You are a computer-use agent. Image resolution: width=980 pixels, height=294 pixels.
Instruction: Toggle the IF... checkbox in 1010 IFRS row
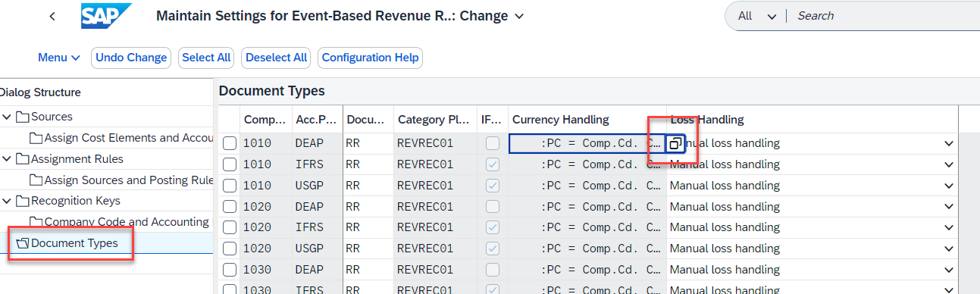(x=493, y=164)
